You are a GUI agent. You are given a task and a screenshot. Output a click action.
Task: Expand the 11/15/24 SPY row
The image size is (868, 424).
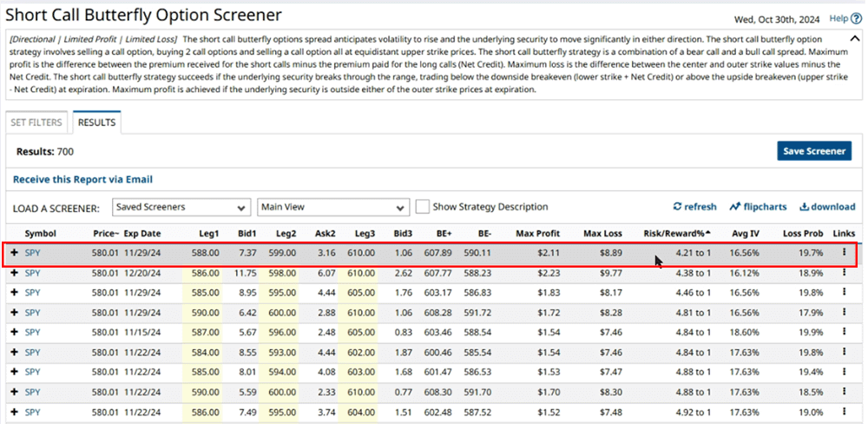click(15, 332)
